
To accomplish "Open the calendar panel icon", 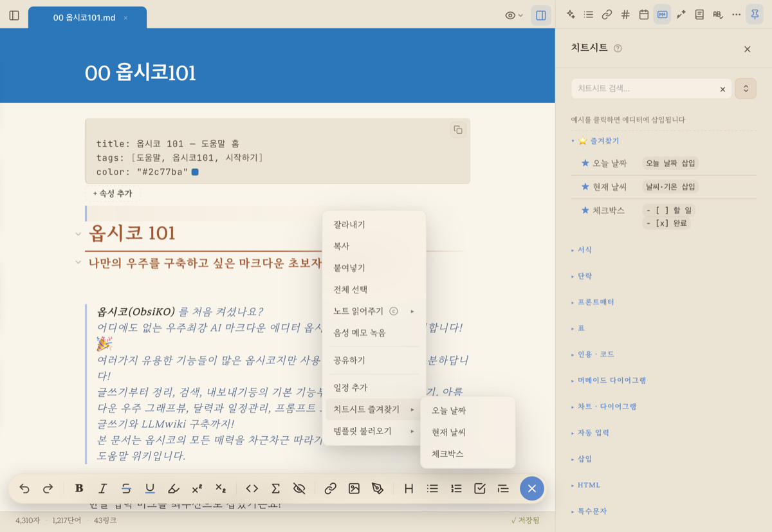I will click(x=643, y=15).
